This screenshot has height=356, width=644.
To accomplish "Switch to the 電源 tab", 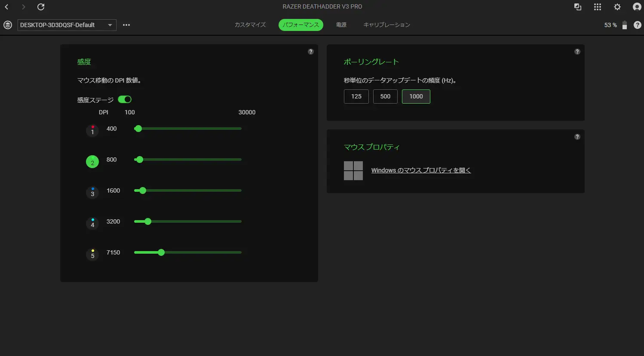I will click(x=341, y=25).
